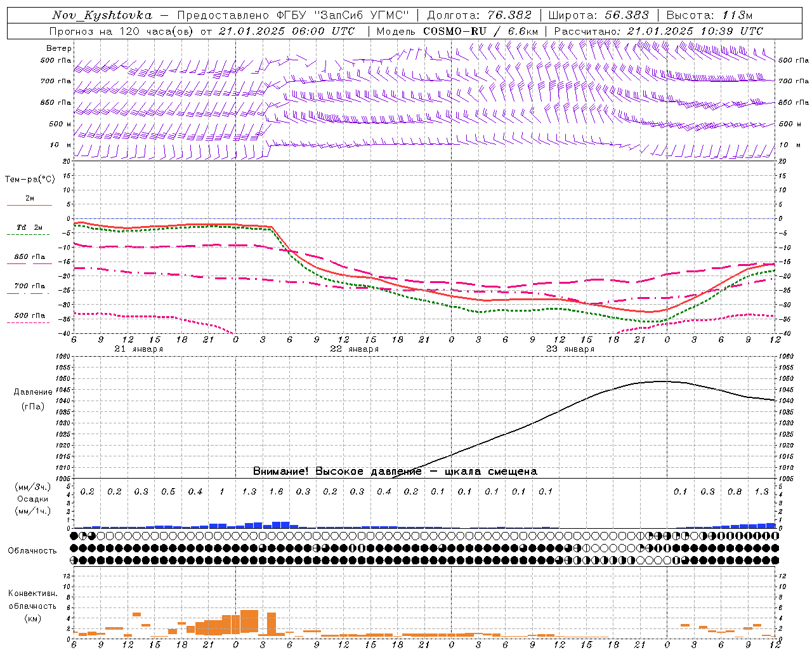This screenshot has height=650, width=812.
Task: Click the '500 гПа' temperature legend entry
Action: (x=30, y=315)
